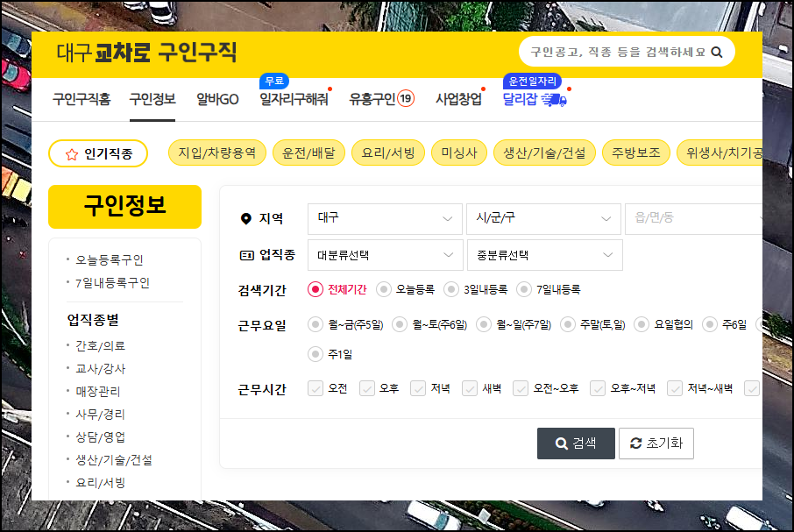This screenshot has width=794, height=532.
Task: Select the 요리/서빙 category pill
Action: (388, 153)
